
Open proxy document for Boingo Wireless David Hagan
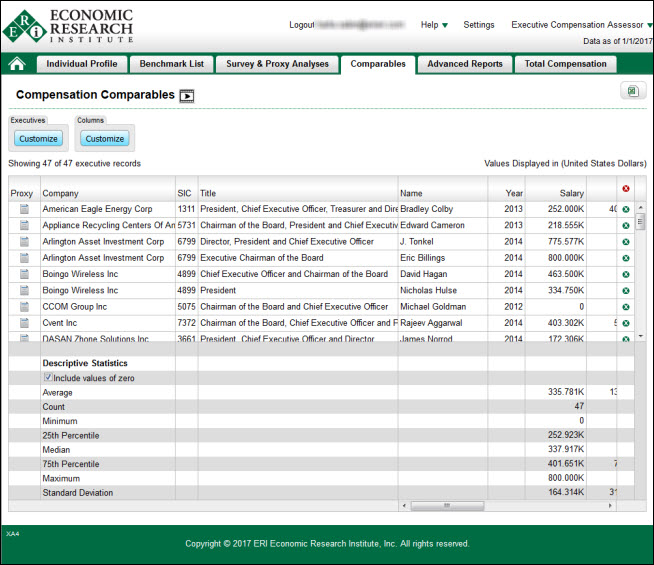point(24,274)
